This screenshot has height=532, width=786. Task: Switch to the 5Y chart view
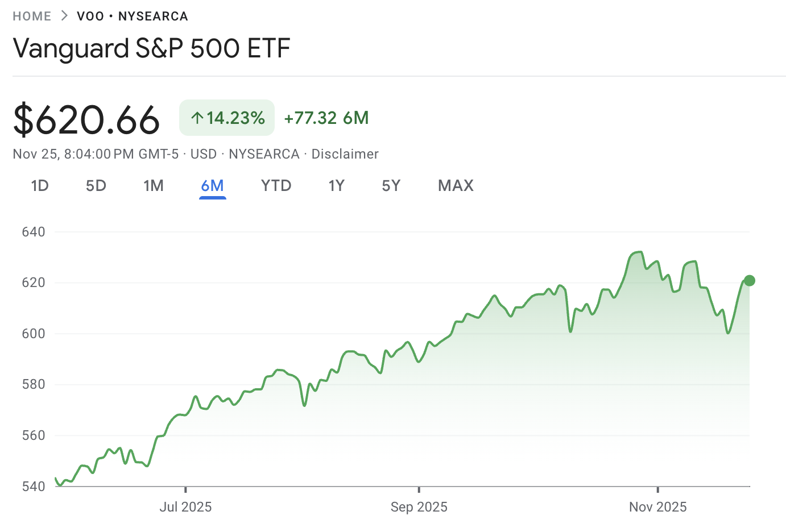(391, 186)
